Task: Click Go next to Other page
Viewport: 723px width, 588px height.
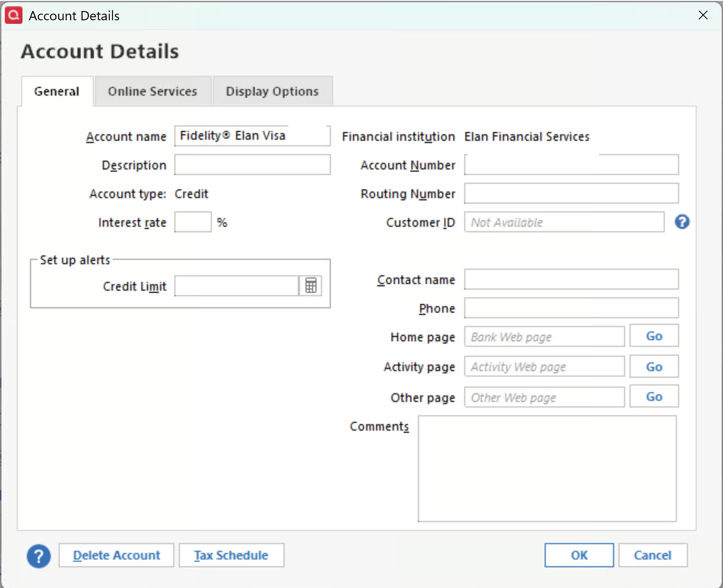Action: tap(654, 397)
